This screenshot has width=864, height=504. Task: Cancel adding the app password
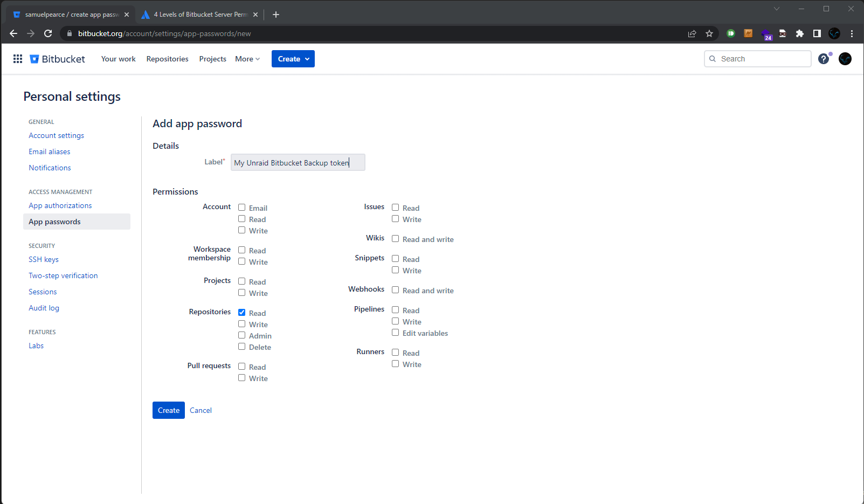pyautogui.click(x=201, y=410)
